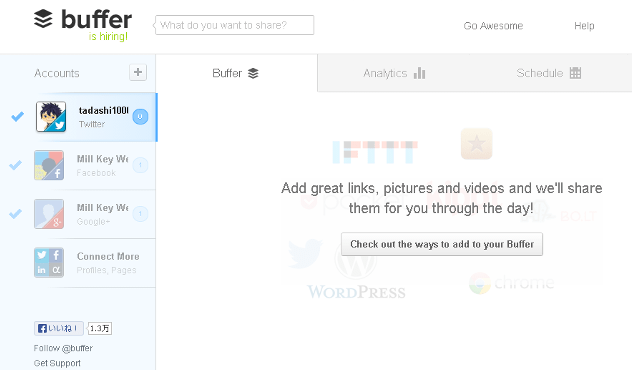
Task: Click the Google+ account queue count badge
Action: click(140, 214)
